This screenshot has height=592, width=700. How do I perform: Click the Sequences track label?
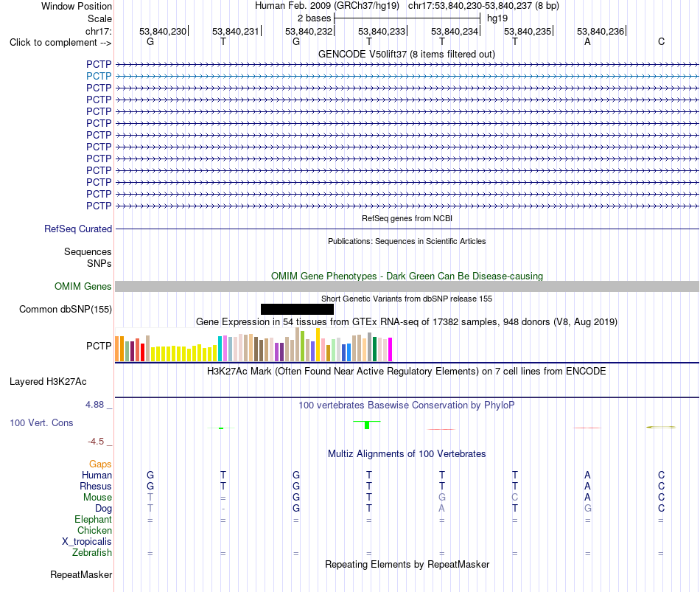click(x=88, y=251)
